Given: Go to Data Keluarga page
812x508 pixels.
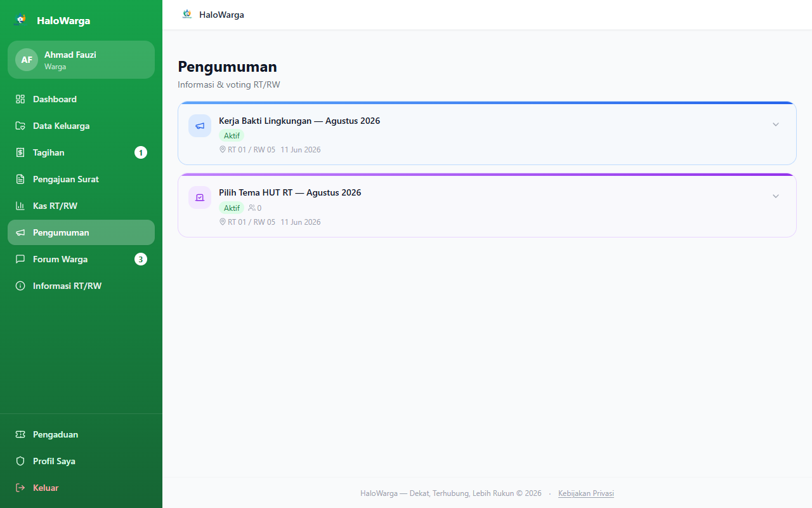Looking at the screenshot, I should click(x=81, y=126).
